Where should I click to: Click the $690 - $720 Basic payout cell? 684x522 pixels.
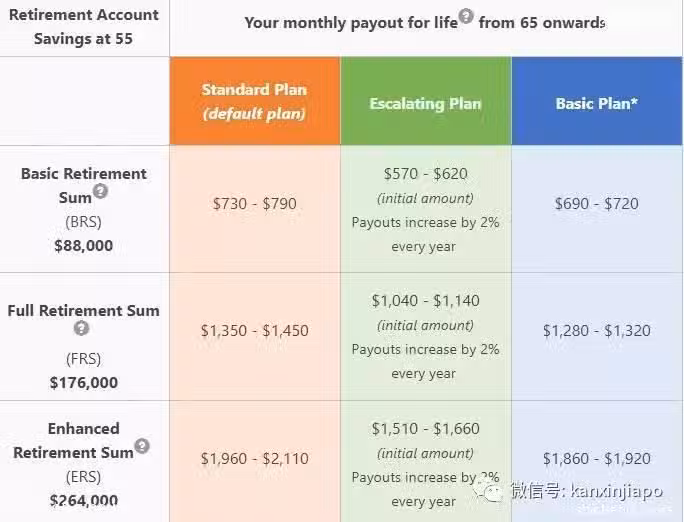coord(597,204)
